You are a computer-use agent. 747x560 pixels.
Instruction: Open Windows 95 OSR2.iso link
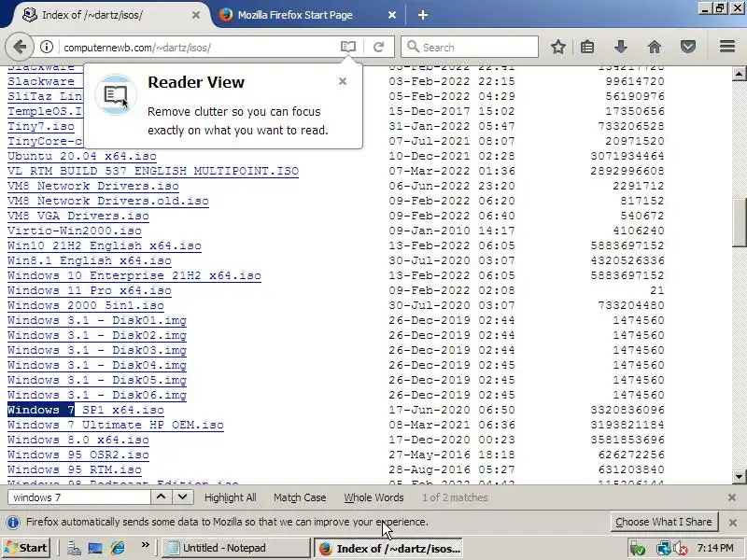pyautogui.click(x=78, y=455)
